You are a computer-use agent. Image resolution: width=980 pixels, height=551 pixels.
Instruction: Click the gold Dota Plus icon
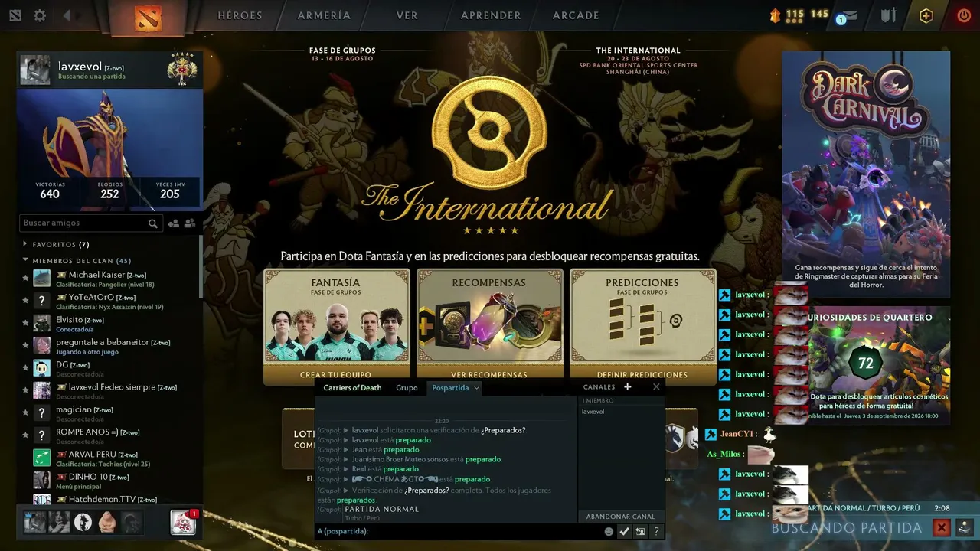(x=926, y=15)
